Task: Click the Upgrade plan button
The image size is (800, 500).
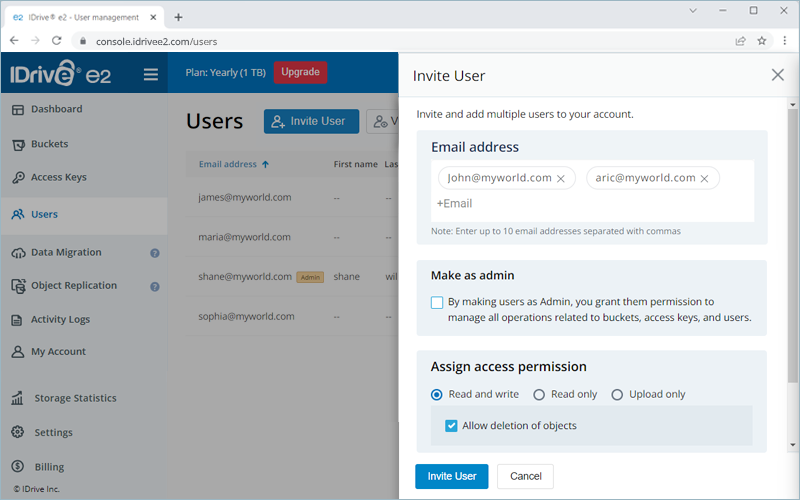Action: pos(300,72)
